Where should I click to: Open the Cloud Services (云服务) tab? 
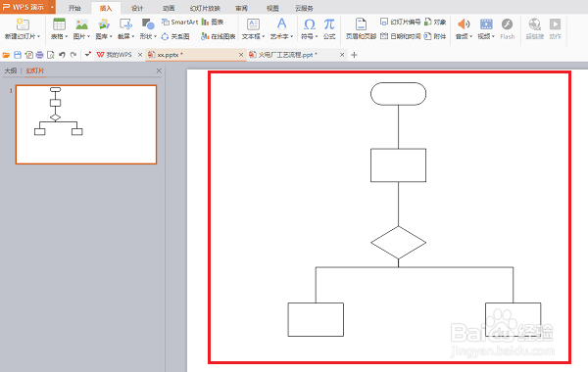coord(304,8)
